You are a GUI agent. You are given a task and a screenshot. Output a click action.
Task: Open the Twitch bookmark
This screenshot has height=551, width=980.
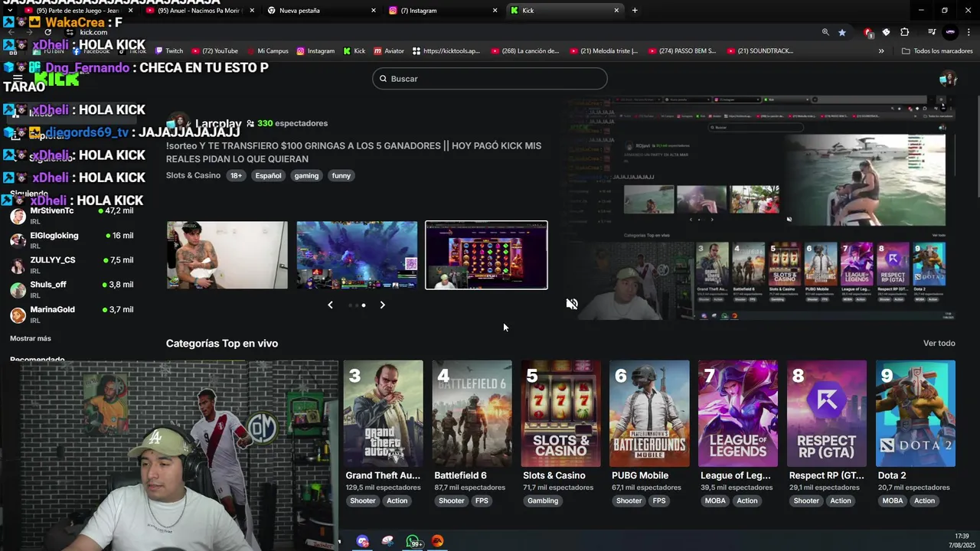169,51
